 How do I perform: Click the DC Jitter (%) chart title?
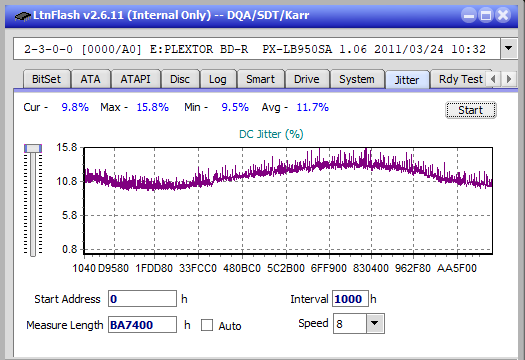pyautogui.click(x=271, y=134)
